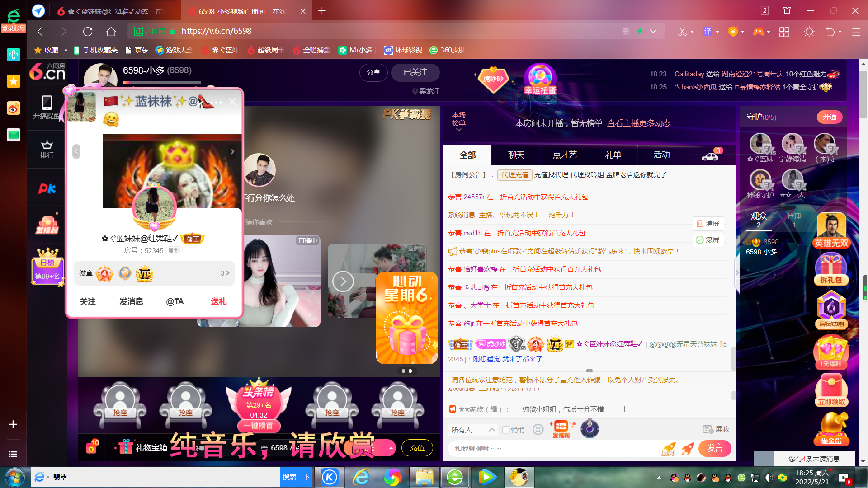Image resolution: width=868 pixels, height=488 pixels.
Task: Click the taskbar volume speaker icon
Action: coord(768,478)
